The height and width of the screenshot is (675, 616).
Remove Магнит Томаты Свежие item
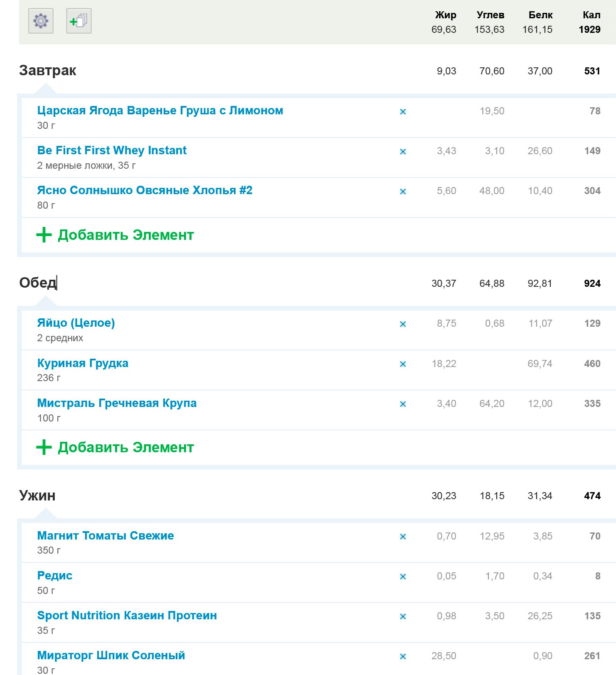point(402,536)
